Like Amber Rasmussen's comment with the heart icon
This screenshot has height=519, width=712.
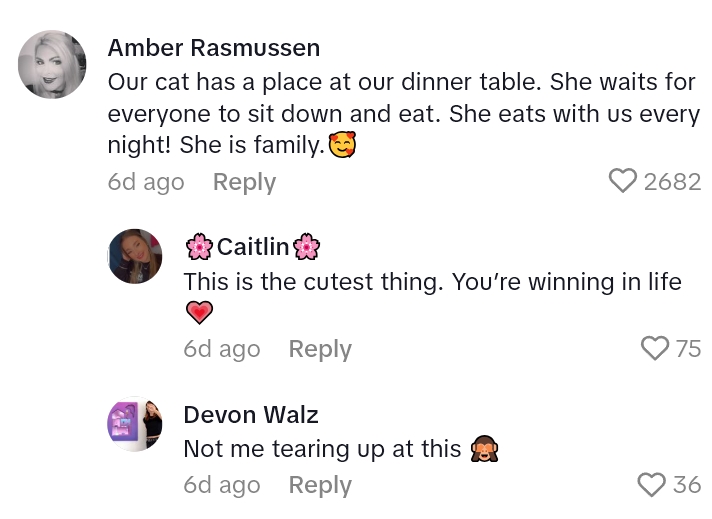click(x=622, y=181)
